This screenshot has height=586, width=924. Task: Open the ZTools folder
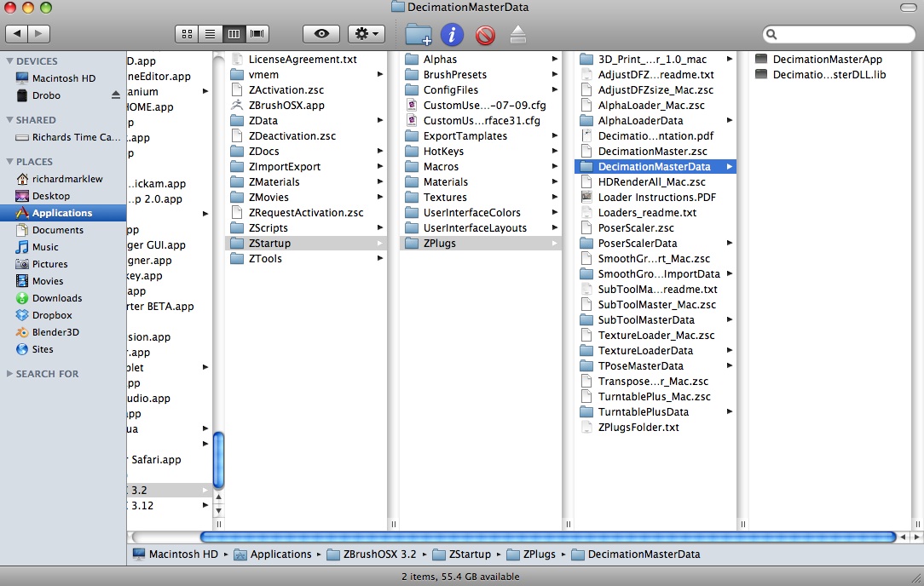306,259
